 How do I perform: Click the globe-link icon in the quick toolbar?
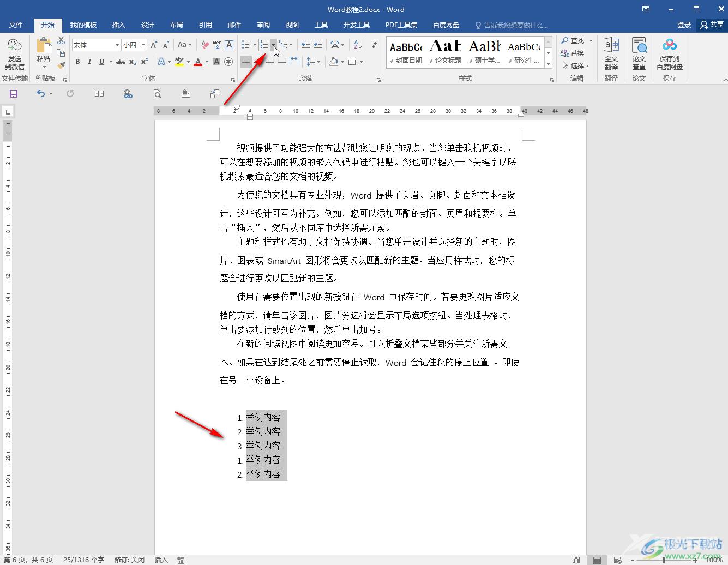tap(128, 94)
